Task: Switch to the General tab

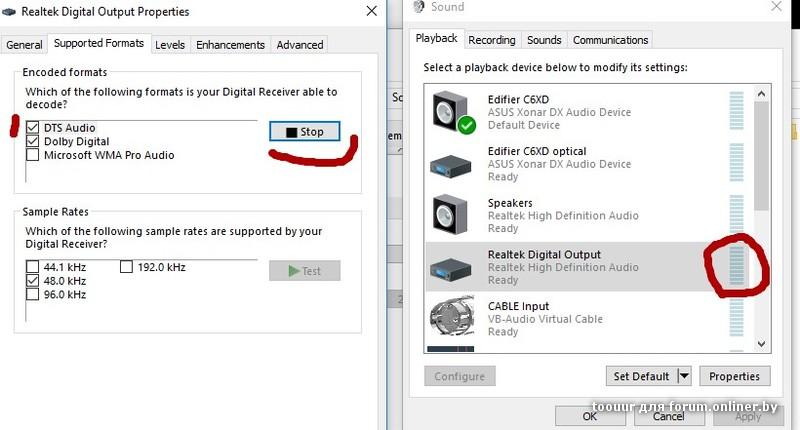Action: click(x=24, y=45)
